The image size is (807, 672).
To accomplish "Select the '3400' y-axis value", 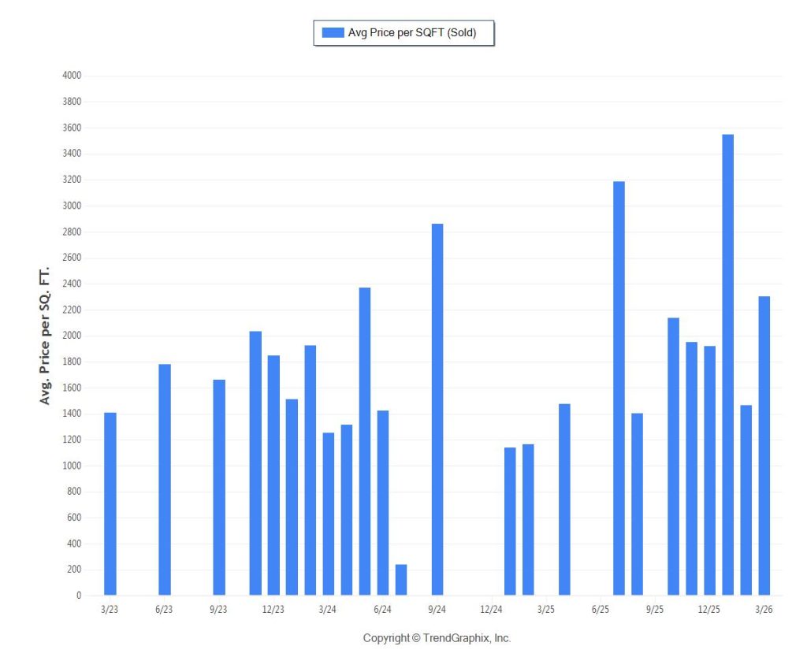I will click(72, 154).
